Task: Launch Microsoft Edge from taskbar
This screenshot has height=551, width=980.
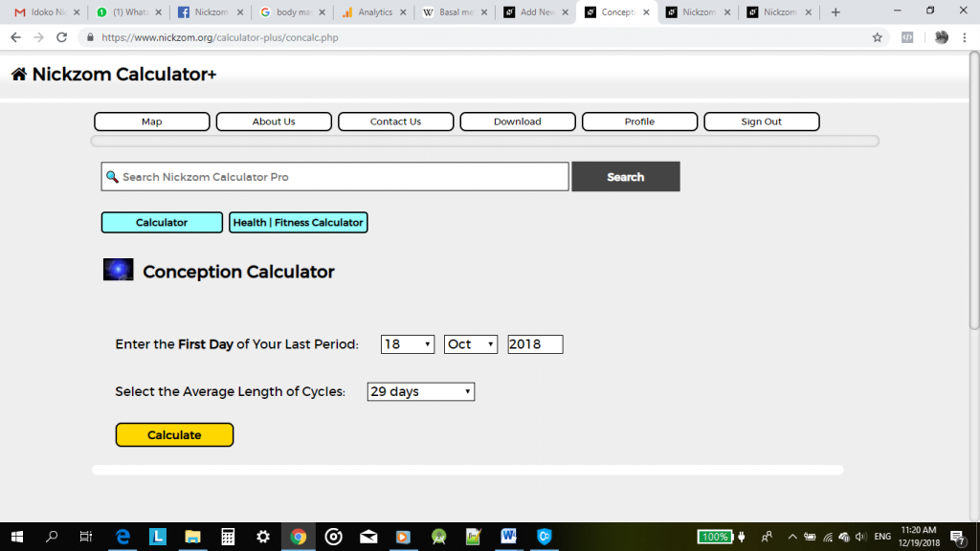Action: 122,537
